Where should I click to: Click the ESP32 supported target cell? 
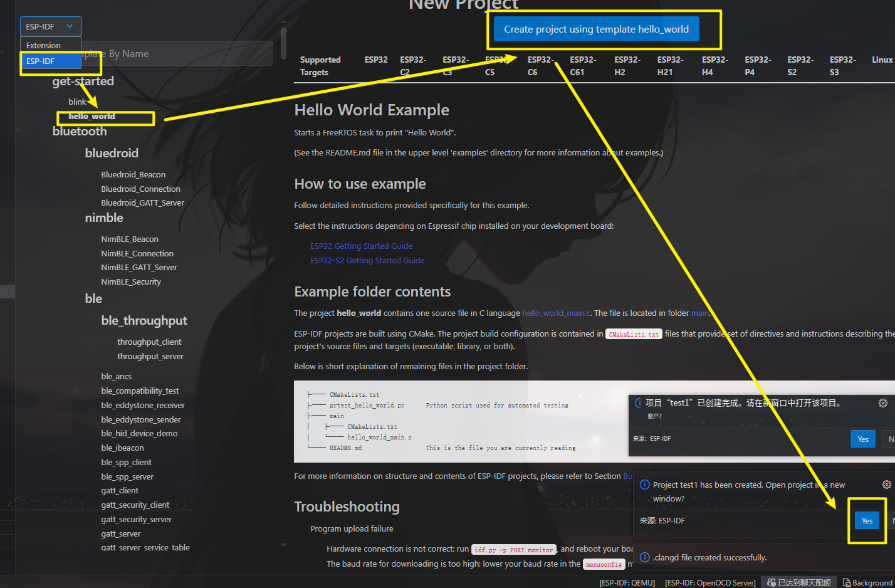click(x=376, y=60)
